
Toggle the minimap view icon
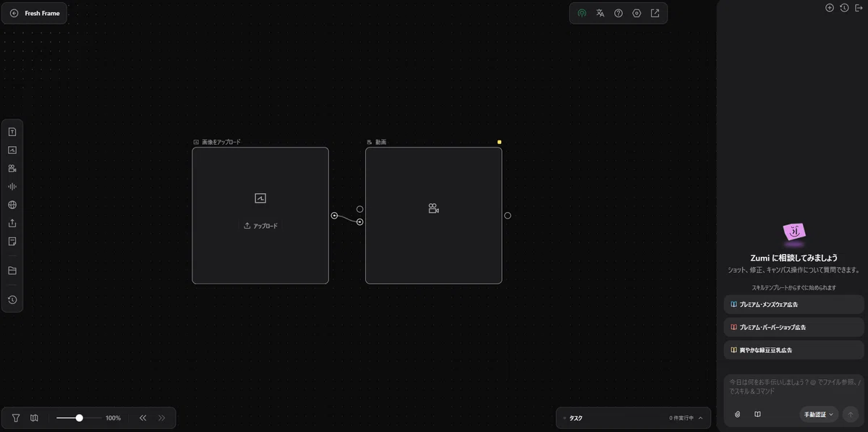[x=34, y=418]
